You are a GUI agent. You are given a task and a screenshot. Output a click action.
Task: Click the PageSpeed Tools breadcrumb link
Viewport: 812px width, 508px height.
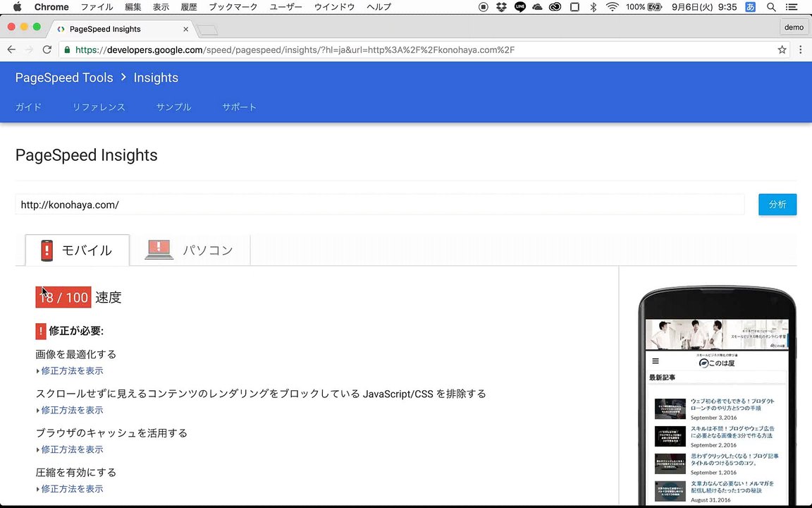tap(64, 78)
